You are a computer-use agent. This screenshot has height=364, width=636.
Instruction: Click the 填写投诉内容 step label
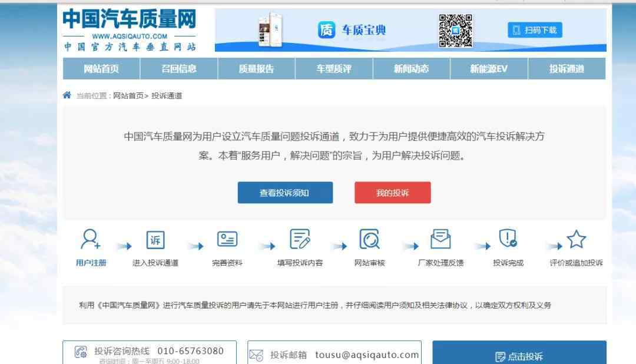pyautogui.click(x=300, y=263)
